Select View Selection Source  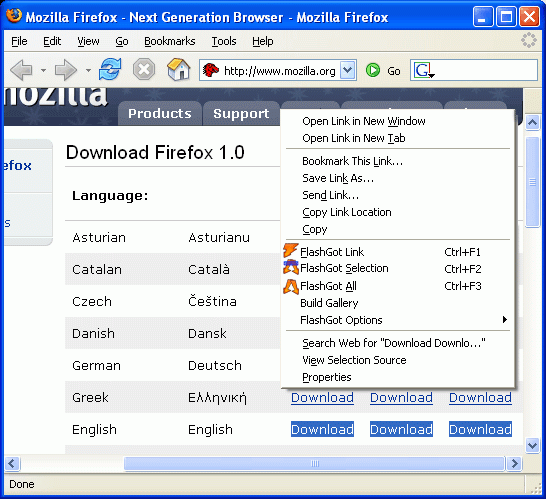click(398, 360)
